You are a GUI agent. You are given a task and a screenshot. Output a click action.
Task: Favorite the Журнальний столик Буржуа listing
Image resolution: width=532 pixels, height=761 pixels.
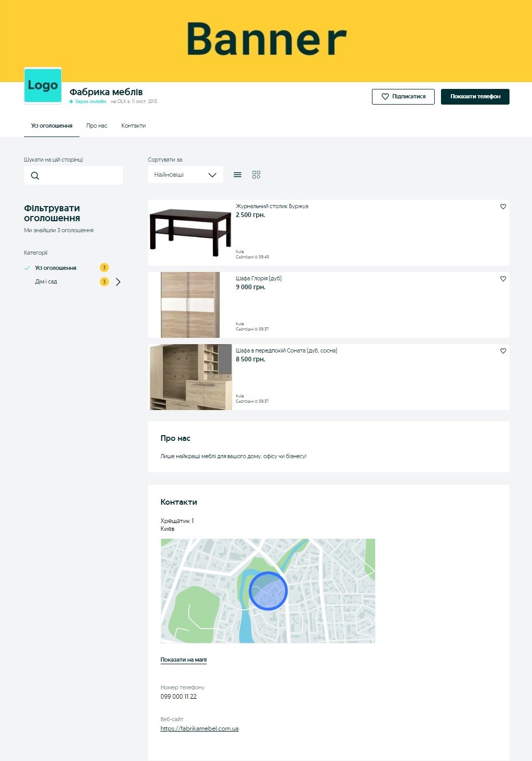click(503, 207)
